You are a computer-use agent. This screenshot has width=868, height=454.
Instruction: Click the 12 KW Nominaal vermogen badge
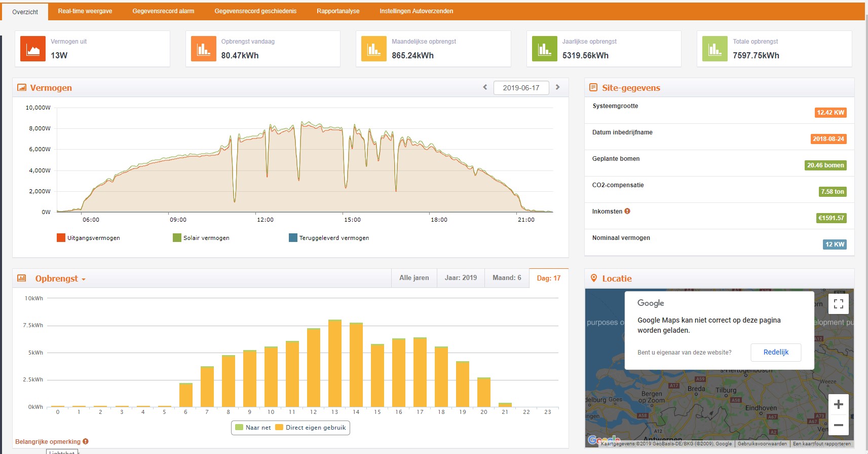click(835, 245)
